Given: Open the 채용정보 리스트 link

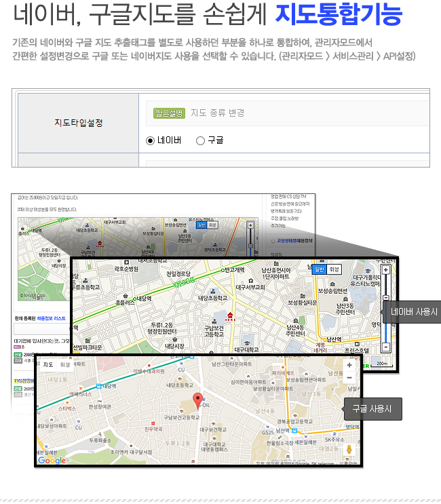Looking at the screenshot, I should pos(51,318).
